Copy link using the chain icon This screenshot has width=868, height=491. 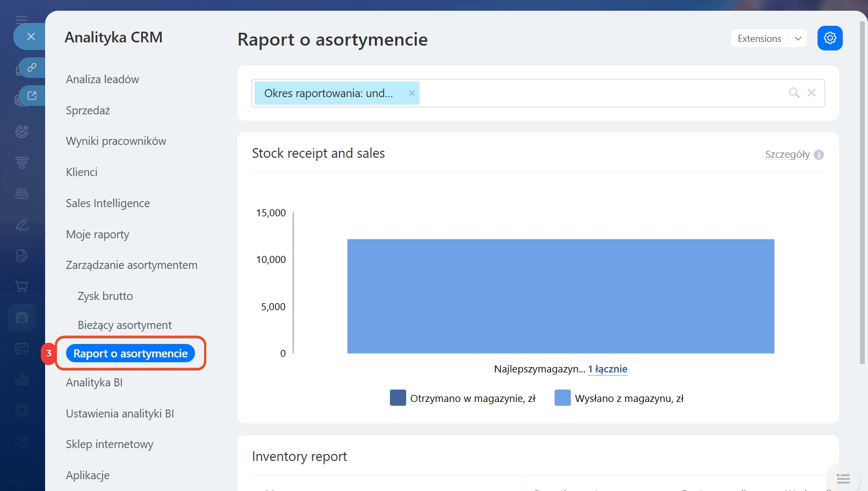tap(32, 68)
